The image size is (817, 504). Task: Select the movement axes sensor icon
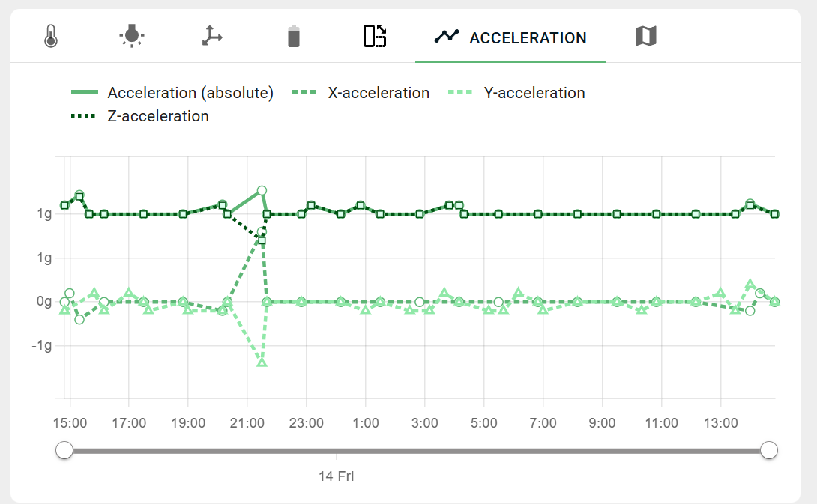(x=212, y=35)
